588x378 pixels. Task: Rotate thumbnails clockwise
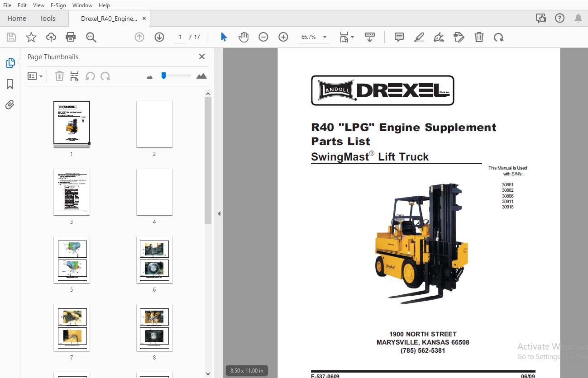point(105,76)
